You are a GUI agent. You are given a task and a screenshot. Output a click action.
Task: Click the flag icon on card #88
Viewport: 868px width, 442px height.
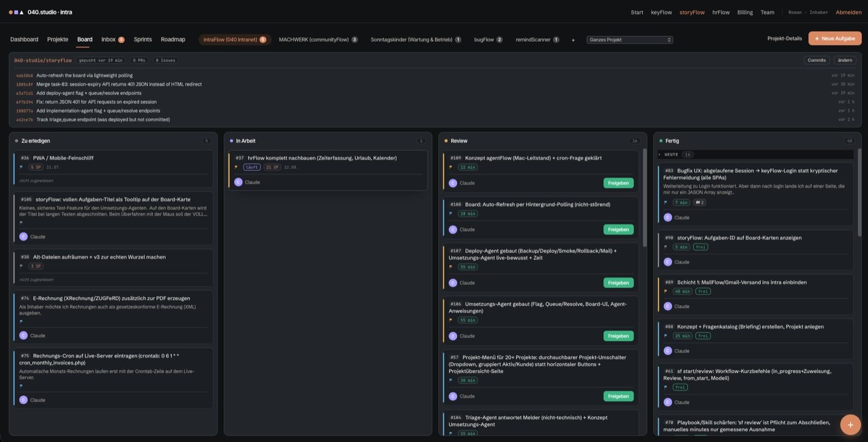point(665,336)
